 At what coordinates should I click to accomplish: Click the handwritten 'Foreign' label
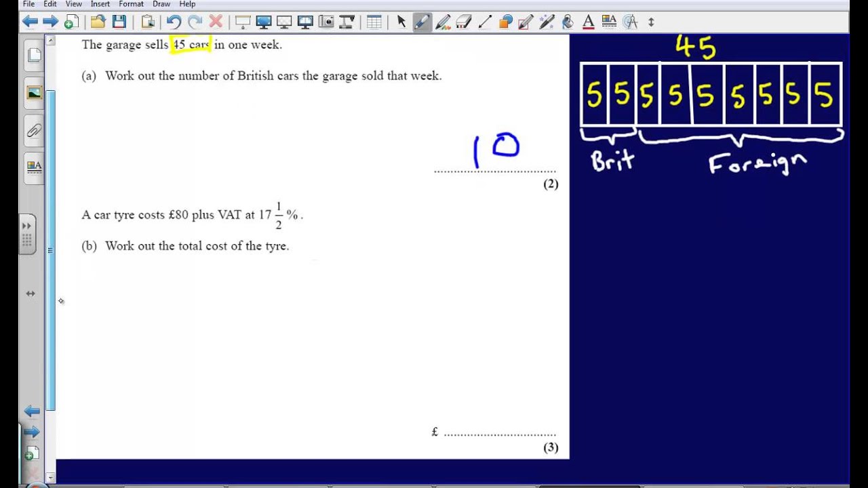[758, 163]
